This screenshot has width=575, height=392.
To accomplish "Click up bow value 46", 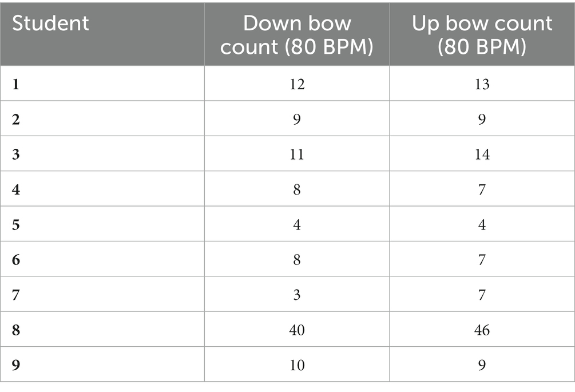I will (482, 330).
